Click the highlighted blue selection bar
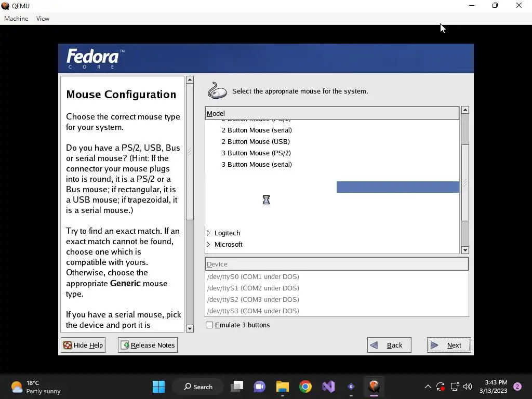Image resolution: width=532 pixels, height=399 pixels. click(x=398, y=187)
